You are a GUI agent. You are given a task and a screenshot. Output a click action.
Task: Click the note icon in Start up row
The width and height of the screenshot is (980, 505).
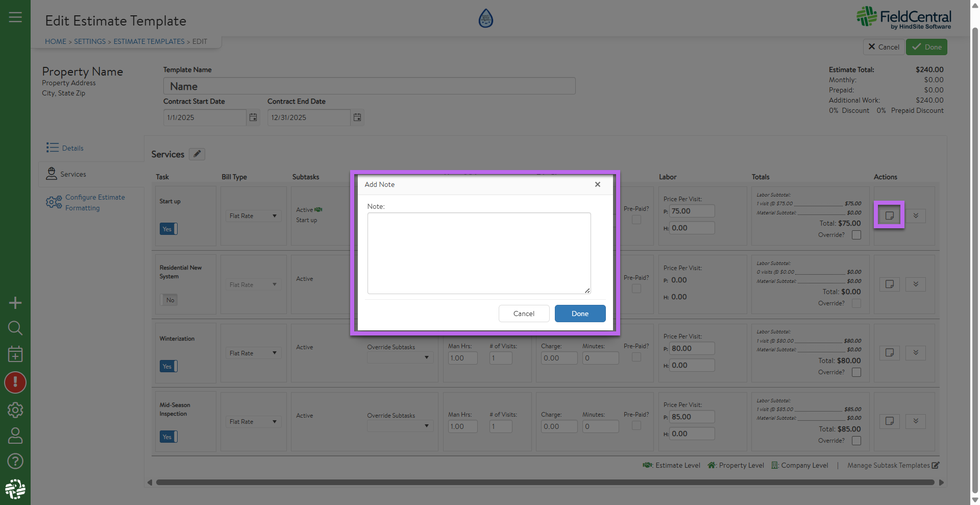pos(889,215)
